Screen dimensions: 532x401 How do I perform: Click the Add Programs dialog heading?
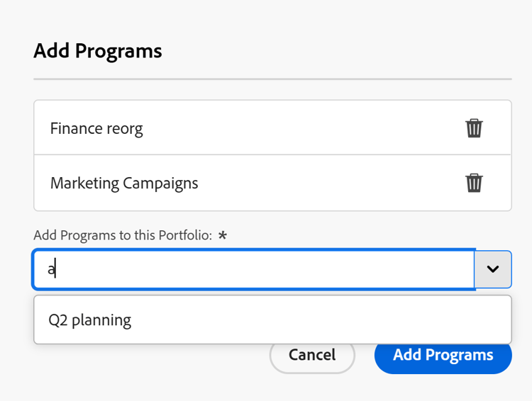[98, 51]
